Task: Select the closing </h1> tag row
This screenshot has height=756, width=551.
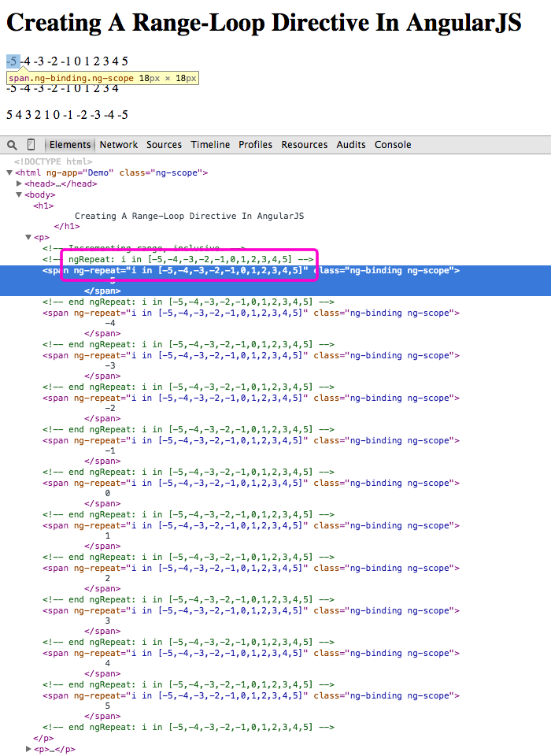Action: tap(67, 227)
